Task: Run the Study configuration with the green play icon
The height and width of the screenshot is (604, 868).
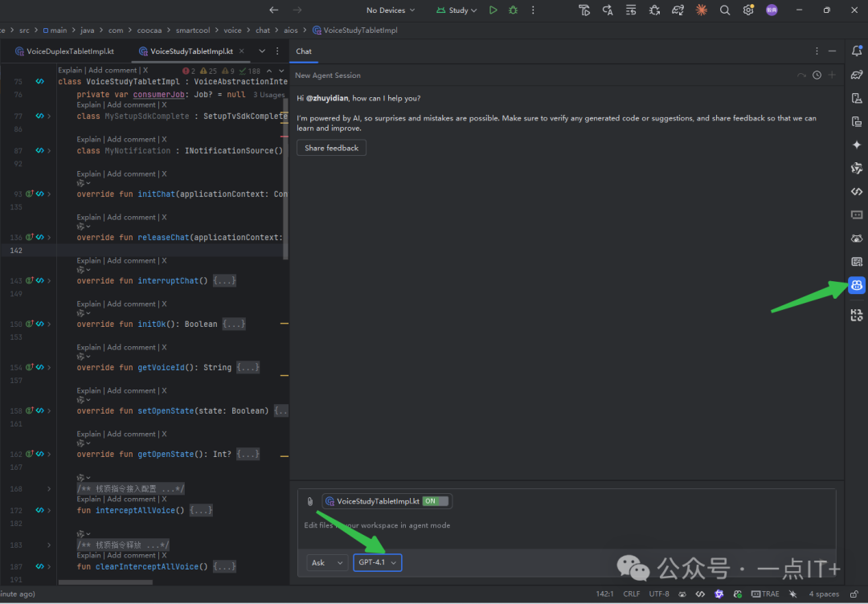Action: click(493, 10)
